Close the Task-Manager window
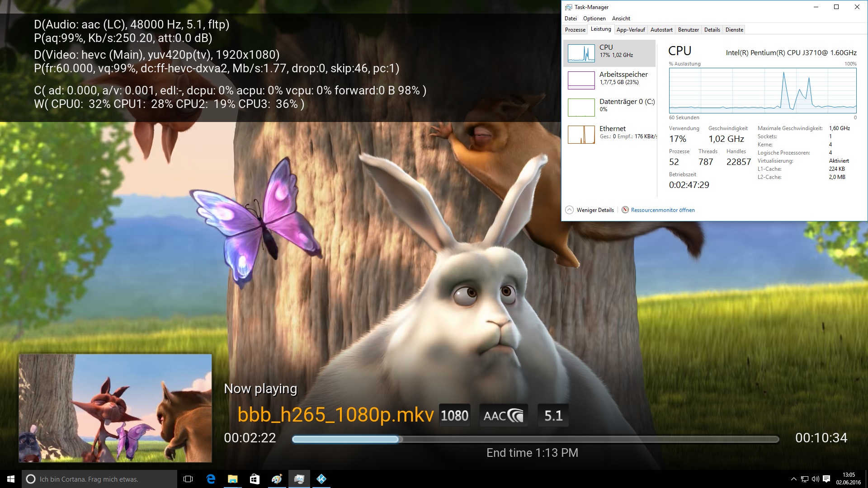Screen dimensions: 868x488 857,7
